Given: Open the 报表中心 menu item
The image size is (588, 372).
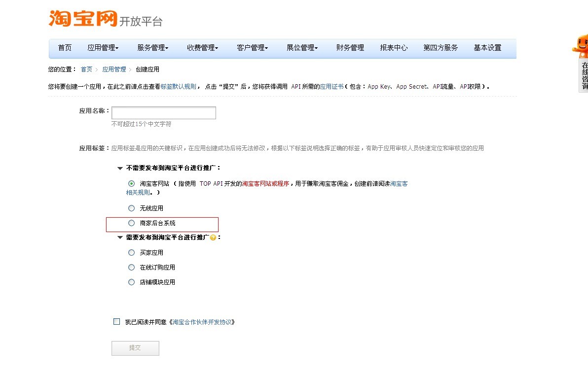Looking at the screenshot, I should pyautogui.click(x=394, y=48).
